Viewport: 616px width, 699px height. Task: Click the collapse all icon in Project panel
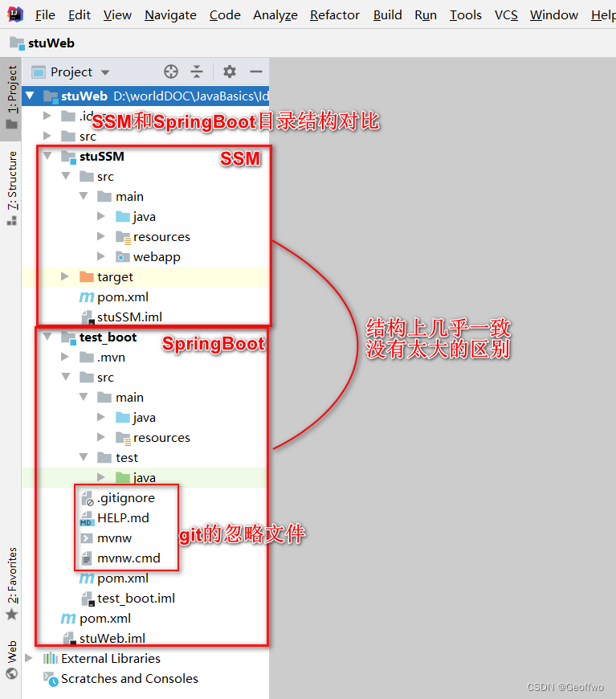click(197, 72)
